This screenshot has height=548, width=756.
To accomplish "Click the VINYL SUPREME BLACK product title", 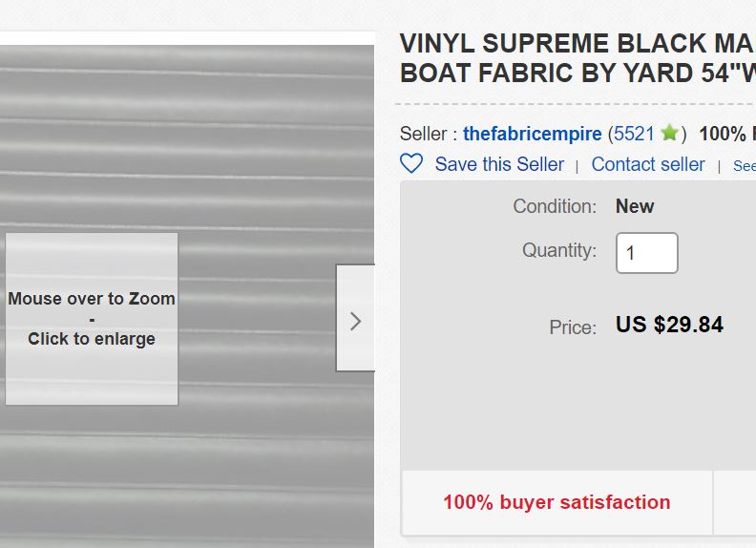I will point(577,58).
